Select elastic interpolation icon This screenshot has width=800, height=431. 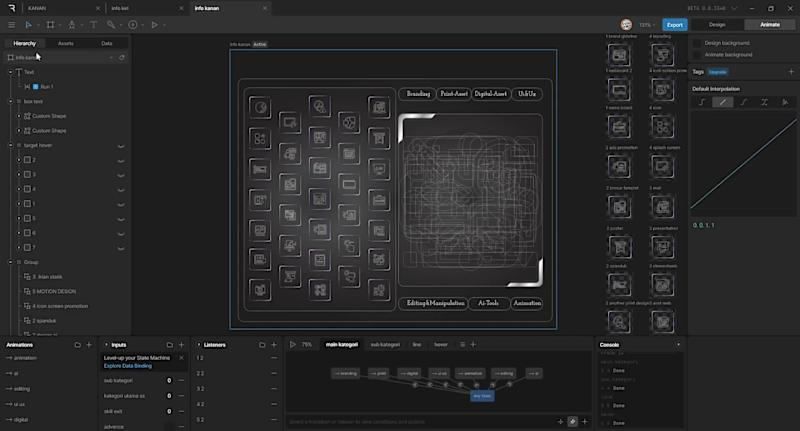764,102
